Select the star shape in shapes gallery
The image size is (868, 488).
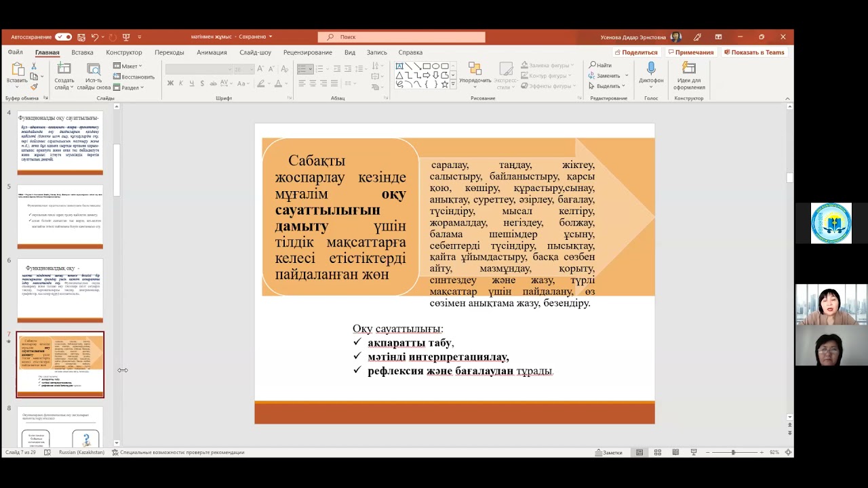tap(445, 84)
